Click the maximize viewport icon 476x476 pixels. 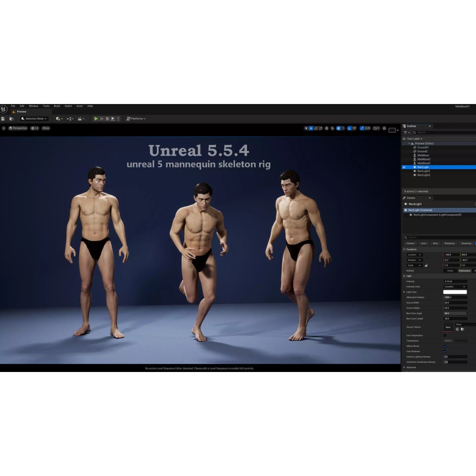pos(384,128)
